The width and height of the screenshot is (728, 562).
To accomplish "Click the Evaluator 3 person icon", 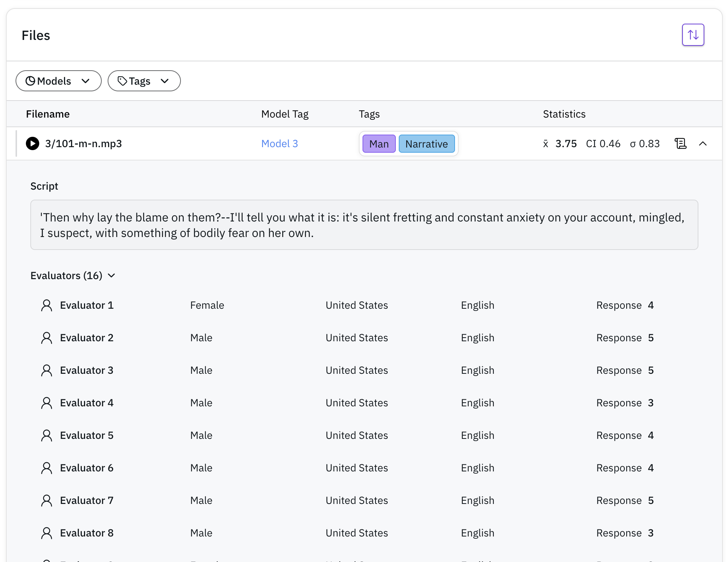I will 47,370.
